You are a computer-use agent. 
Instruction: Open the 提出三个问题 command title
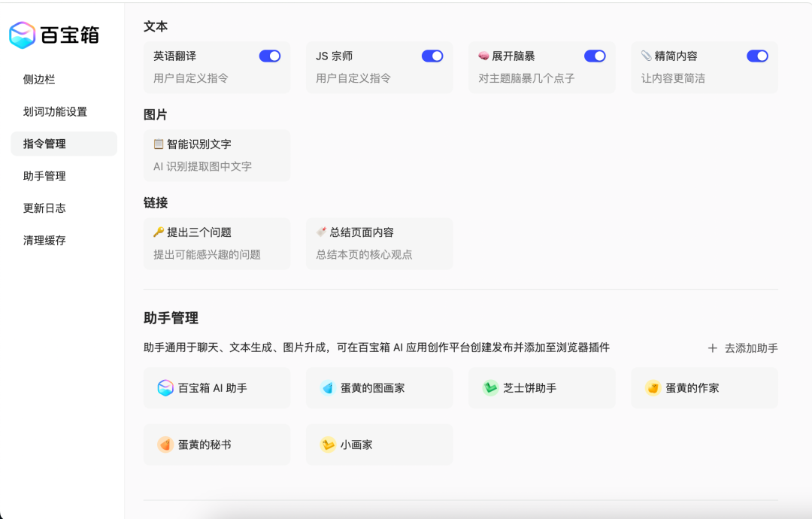pyautogui.click(x=198, y=232)
